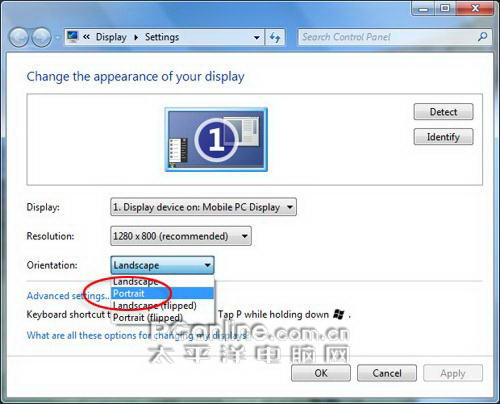Open the address bar history dropdown arrow
The image size is (500, 404).
click(257, 37)
